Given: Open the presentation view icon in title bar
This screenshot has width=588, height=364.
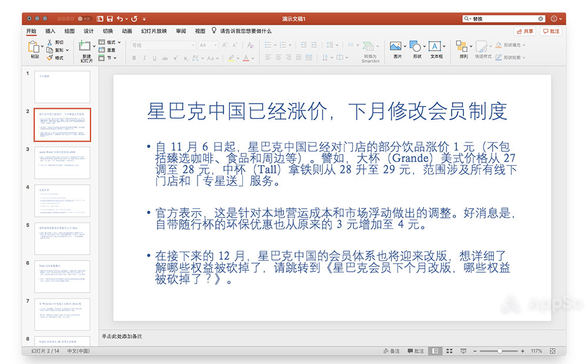Looking at the screenshot, I should (x=100, y=19).
